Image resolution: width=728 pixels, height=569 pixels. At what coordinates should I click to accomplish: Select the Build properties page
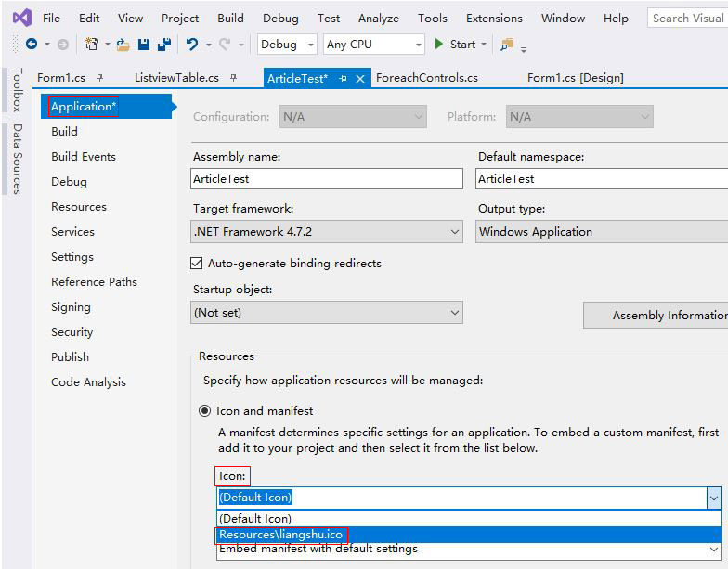click(65, 132)
